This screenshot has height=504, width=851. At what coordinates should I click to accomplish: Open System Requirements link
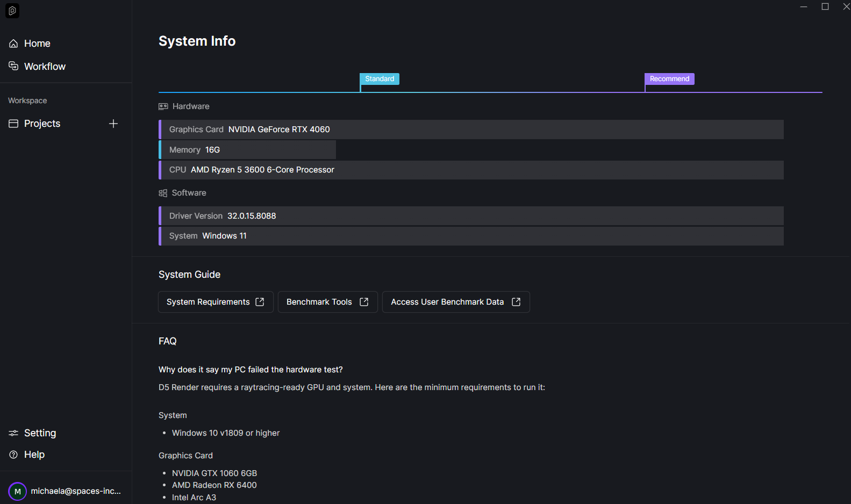(x=216, y=302)
